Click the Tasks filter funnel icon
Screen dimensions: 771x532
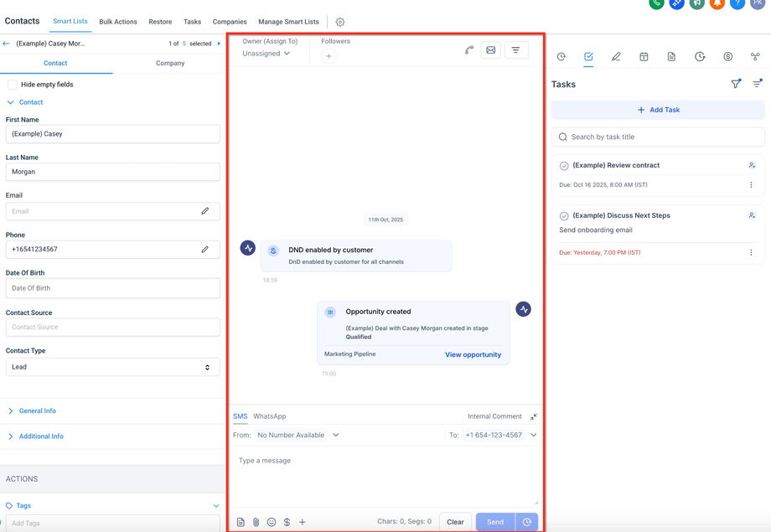(736, 84)
